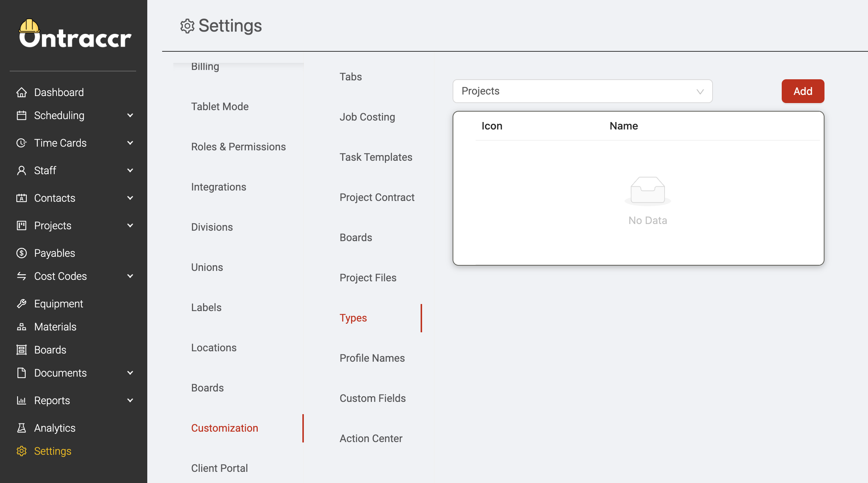Click the Boards list icon in sidebar
This screenshot has width=868, height=483.
coord(22,350)
